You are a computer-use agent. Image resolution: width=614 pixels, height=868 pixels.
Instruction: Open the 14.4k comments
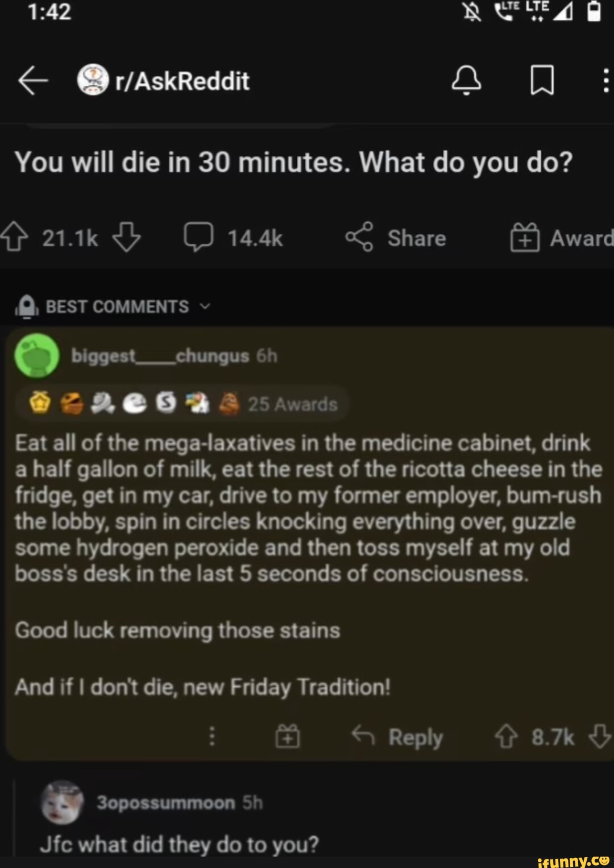click(234, 238)
